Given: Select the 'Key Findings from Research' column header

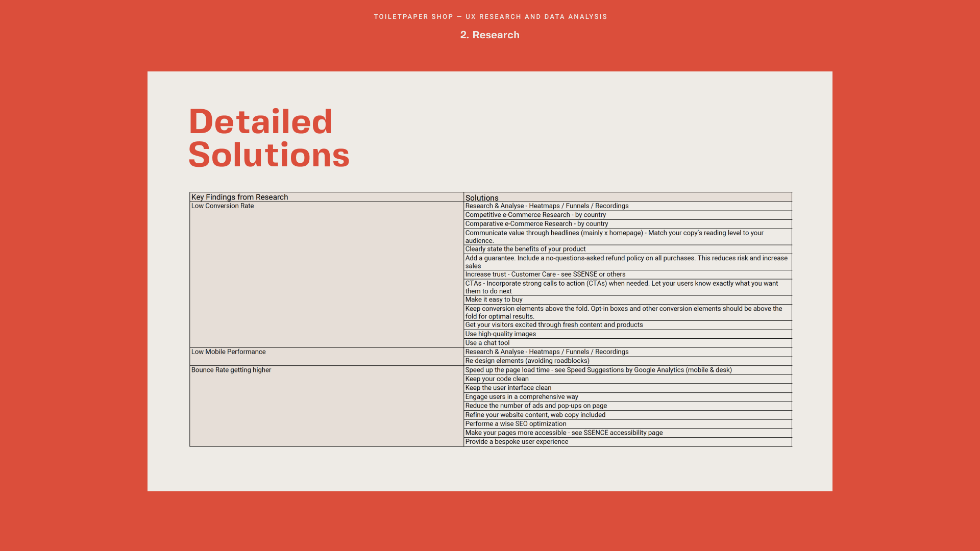Looking at the screenshot, I should [x=239, y=197].
